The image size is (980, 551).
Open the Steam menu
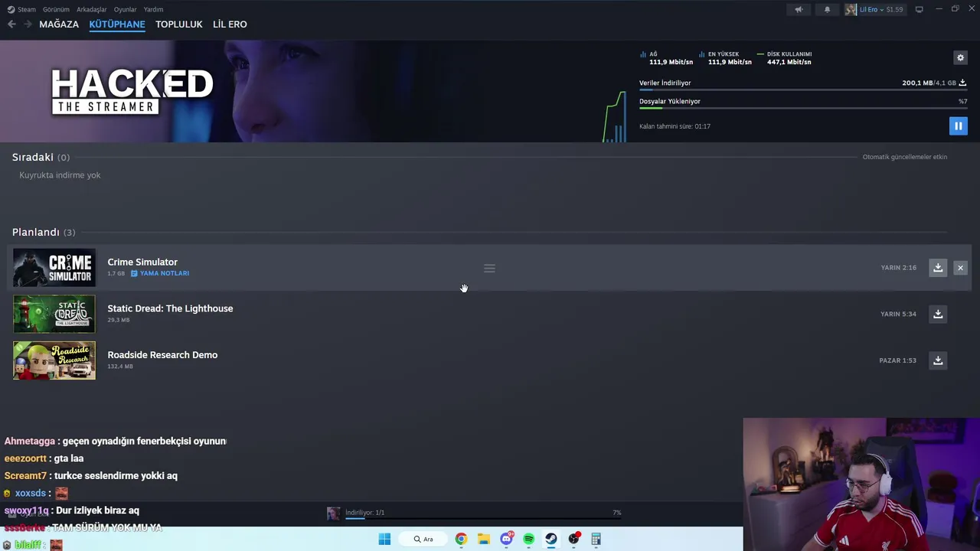point(22,9)
